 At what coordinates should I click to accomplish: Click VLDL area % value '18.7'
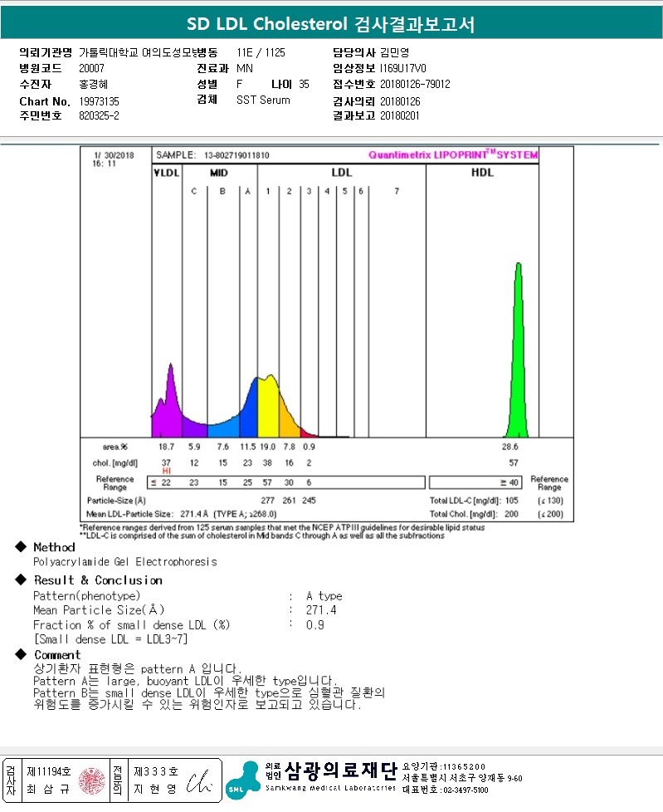pyautogui.click(x=166, y=447)
